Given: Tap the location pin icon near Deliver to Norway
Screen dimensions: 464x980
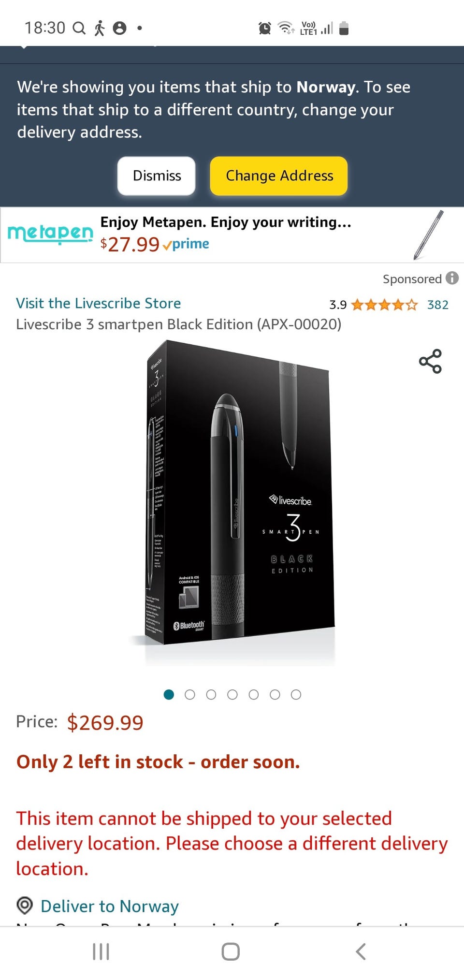Looking at the screenshot, I should click(x=25, y=905).
